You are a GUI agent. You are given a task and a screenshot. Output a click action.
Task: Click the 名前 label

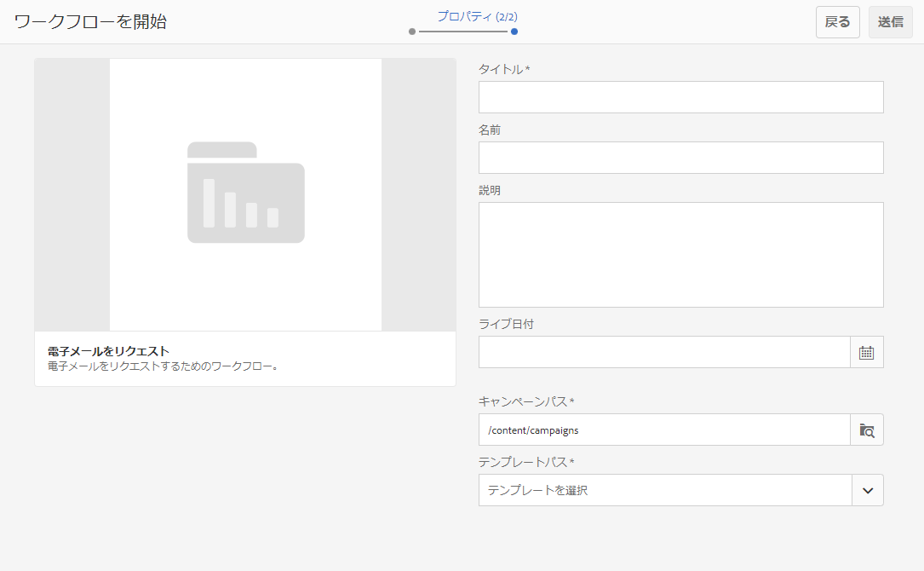click(490, 130)
